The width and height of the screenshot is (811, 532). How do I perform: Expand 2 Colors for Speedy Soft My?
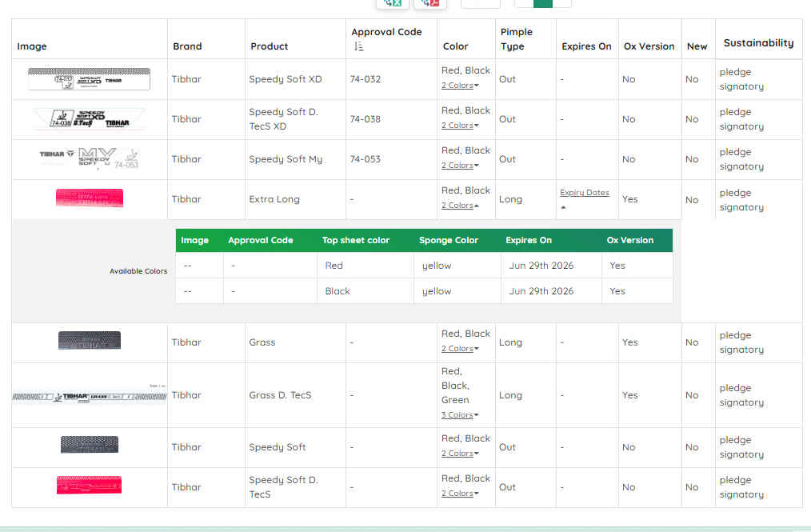click(x=460, y=165)
